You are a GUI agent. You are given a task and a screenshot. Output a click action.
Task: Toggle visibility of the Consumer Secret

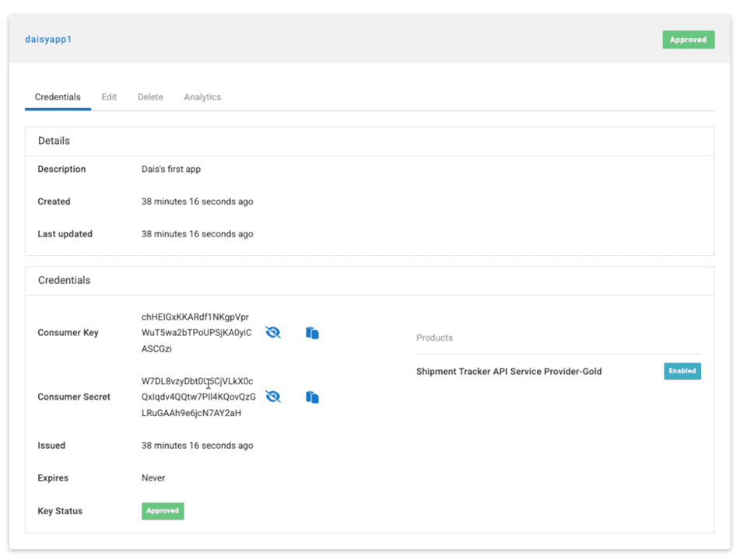coord(272,397)
